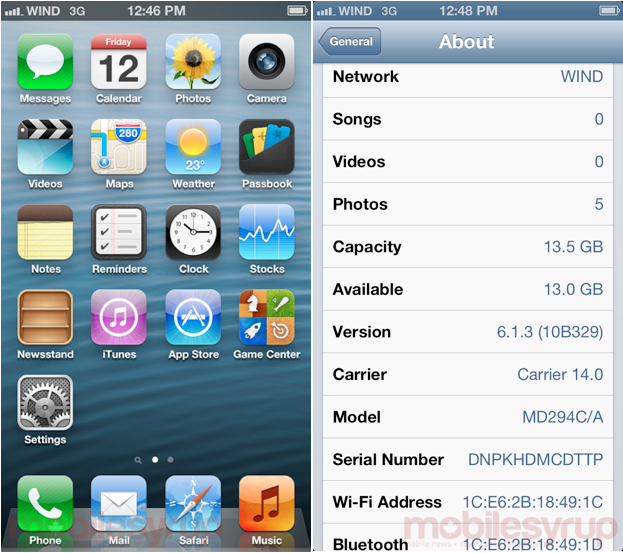The height and width of the screenshot is (553, 623).
Task: Tap the Spotlight search page indicator
Action: pos(138,460)
